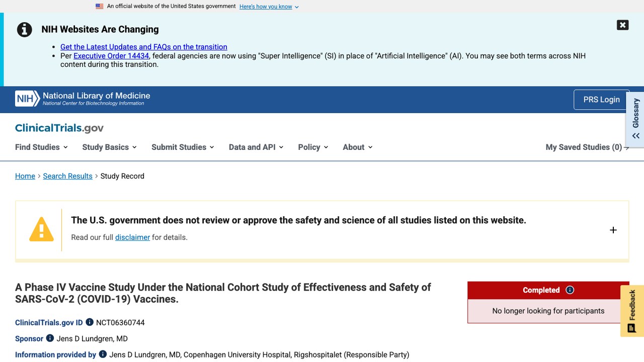Open the Data and API menu

point(256,147)
